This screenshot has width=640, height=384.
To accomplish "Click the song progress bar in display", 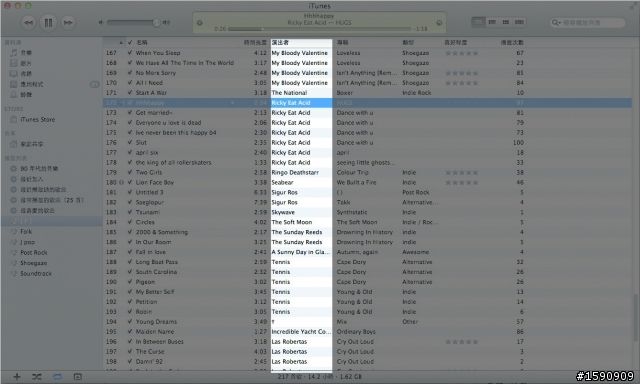I will pyautogui.click(x=319, y=29).
